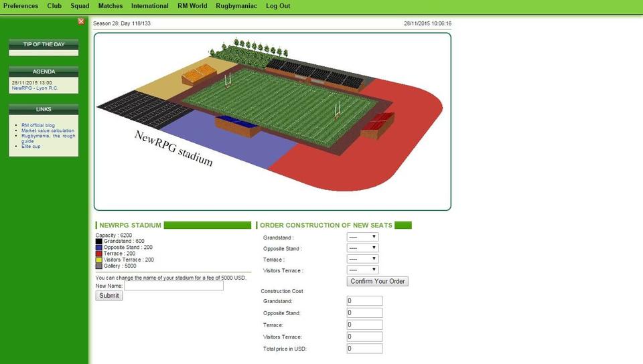Open the Grandstand seats dropdown
Image resolution: width=643 pixels, height=364 pixels.
click(362, 237)
